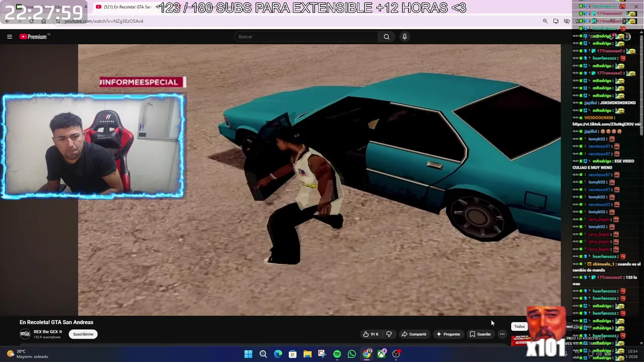Image resolution: width=644 pixels, height=362 pixels.
Task: Click the Preguntar button
Action: point(448,334)
